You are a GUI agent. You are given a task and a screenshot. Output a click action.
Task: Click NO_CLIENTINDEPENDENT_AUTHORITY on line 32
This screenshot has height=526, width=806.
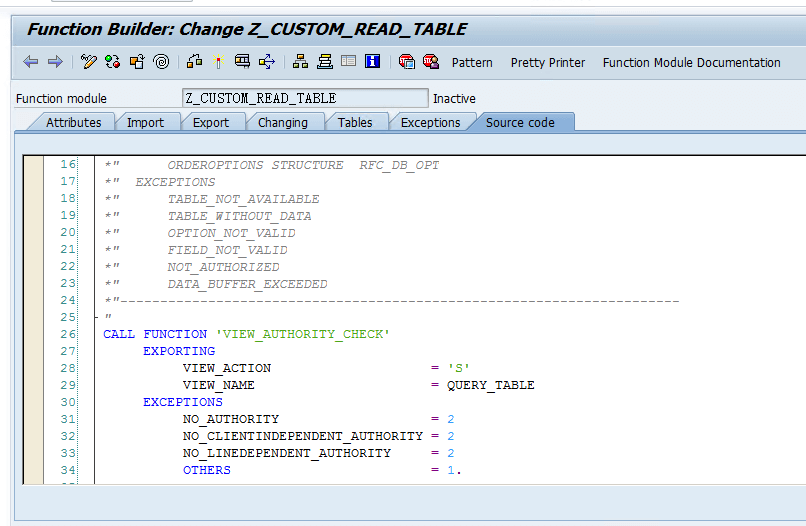(x=303, y=436)
